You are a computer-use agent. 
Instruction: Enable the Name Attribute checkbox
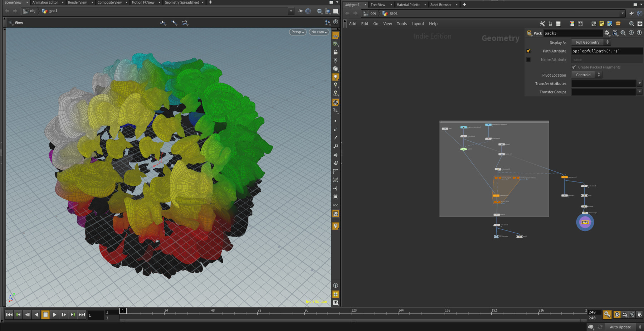(x=528, y=59)
